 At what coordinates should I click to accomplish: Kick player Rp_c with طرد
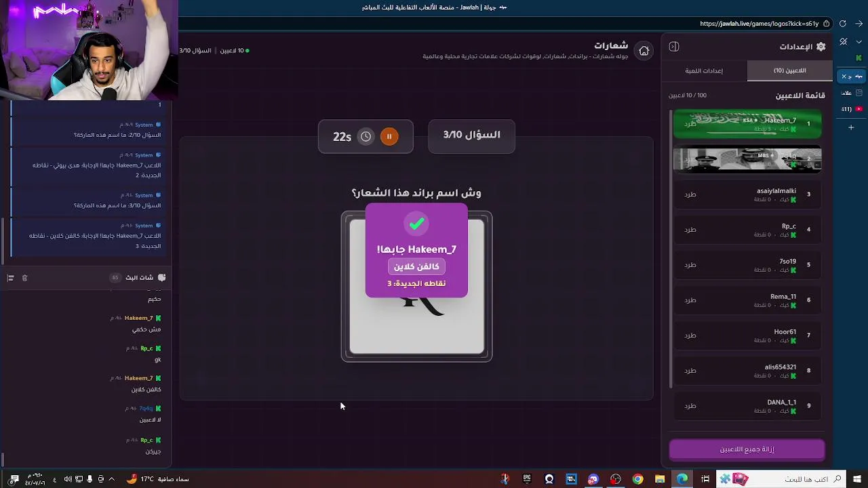click(x=690, y=230)
